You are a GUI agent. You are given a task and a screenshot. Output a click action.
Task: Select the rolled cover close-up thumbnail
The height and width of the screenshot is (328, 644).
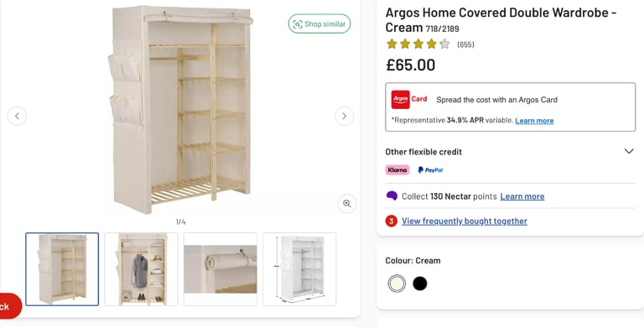click(221, 269)
